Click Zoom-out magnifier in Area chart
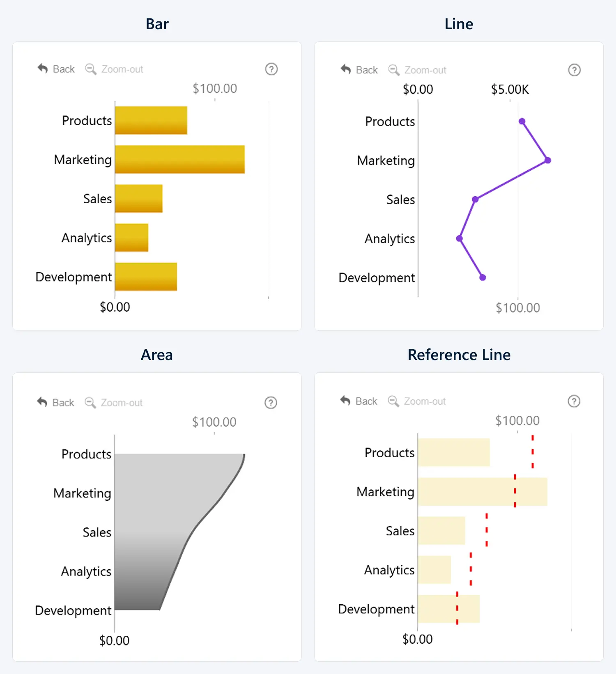This screenshot has width=616, height=674. click(x=90, y=402)
